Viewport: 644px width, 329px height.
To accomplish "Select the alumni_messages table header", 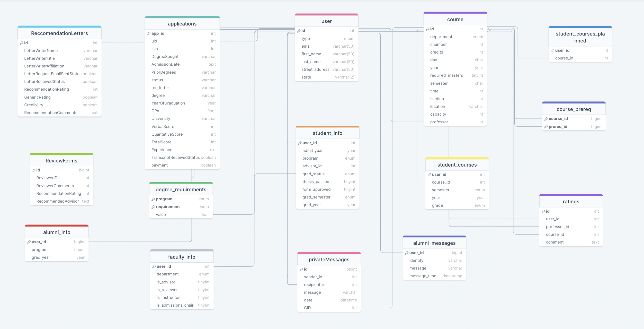I will (x=434, y=243).
